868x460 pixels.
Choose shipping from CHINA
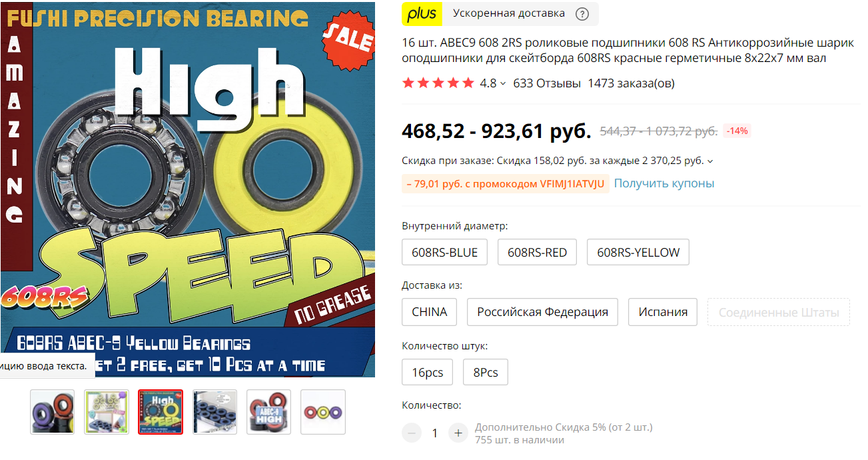click(430, 312)
